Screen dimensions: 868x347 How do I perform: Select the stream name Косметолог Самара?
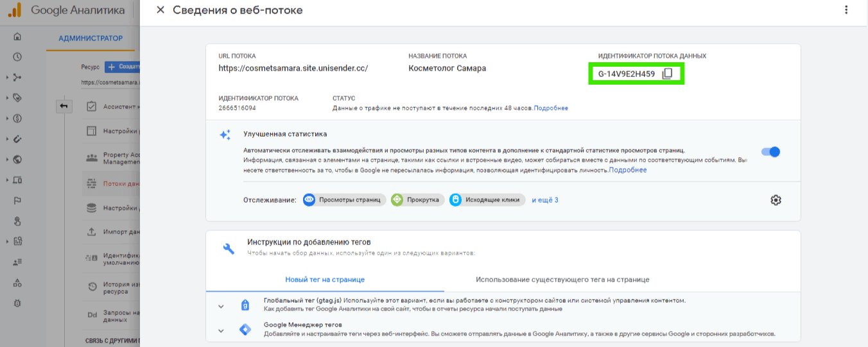pyautogui.click(x=447, y=68)
